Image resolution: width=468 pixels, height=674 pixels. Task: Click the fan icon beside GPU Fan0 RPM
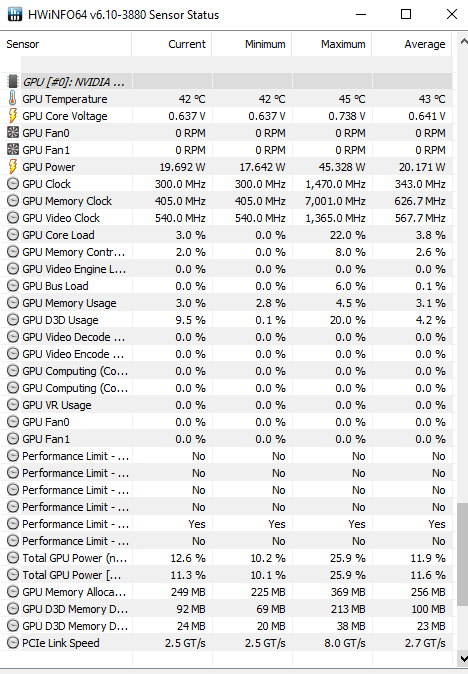point(13,133)
